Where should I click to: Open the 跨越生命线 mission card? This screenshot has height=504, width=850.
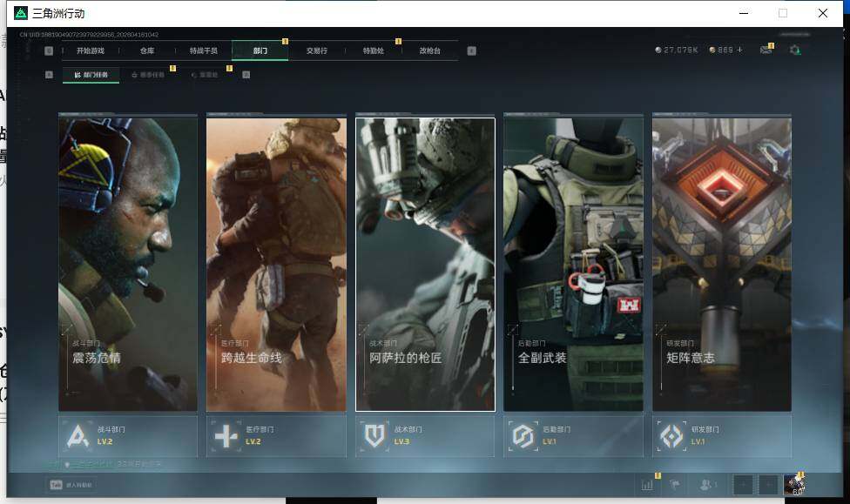pos(276,265)
